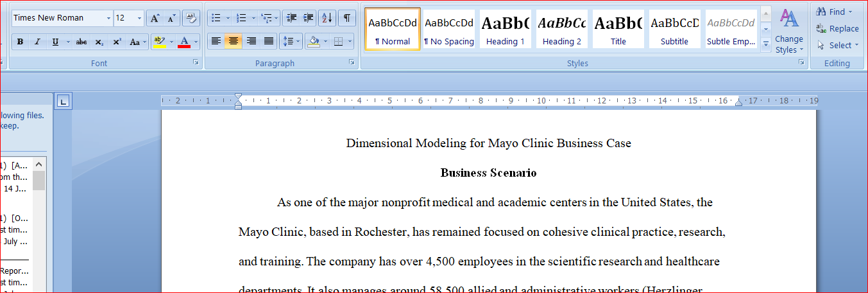Screen dimensions: 868x293
Task: Apply the Heading 2 style
Action: tap(562, 29)
